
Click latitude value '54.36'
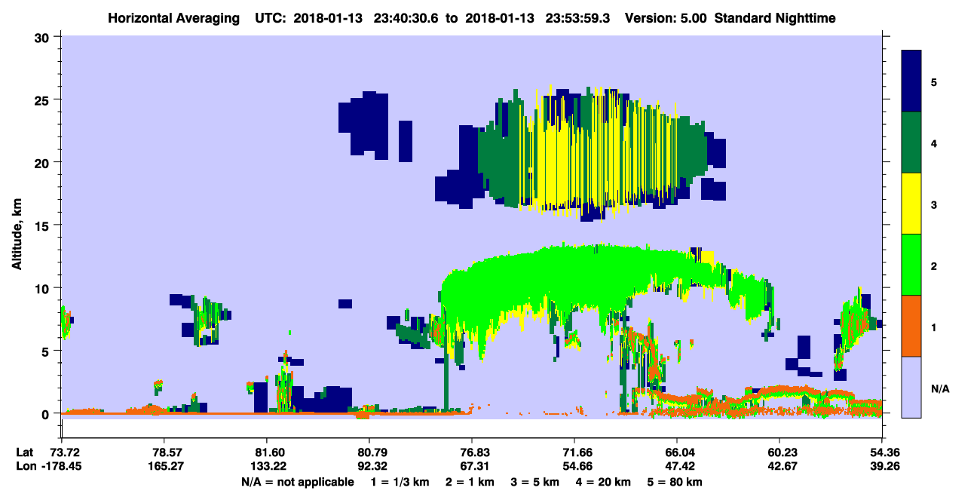881,452
